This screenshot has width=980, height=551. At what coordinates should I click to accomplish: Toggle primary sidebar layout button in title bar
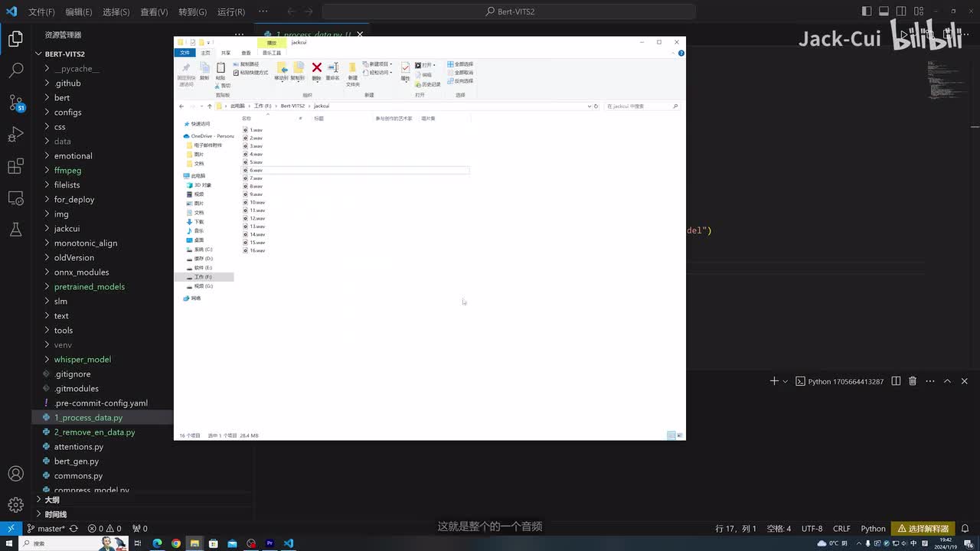pos(867,11)
